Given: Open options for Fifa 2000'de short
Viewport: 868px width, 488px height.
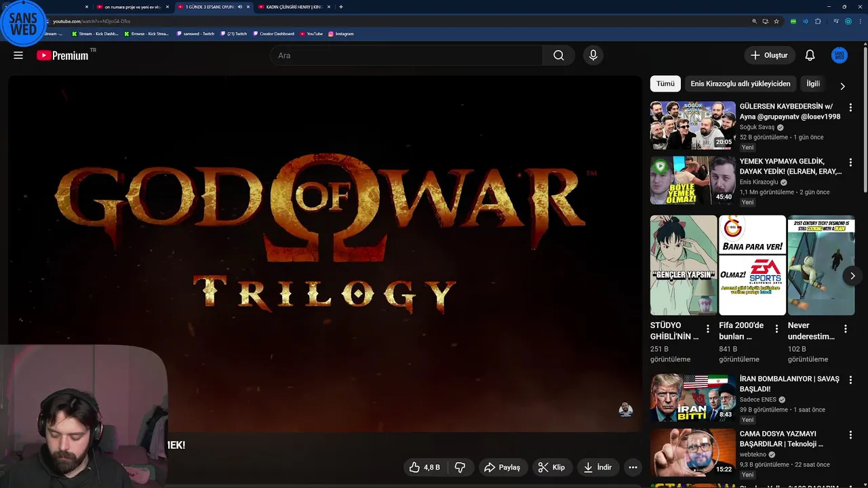Looking at the screenshot, I should click(x=776, y=329).
